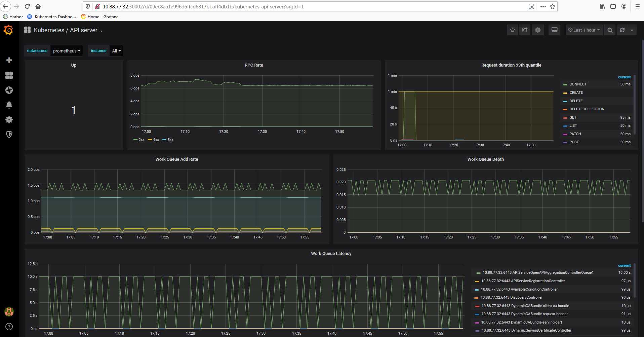The image size is (644, 337).
Task: Open the Home - Grafana bookmark
Action: (99, 16)
